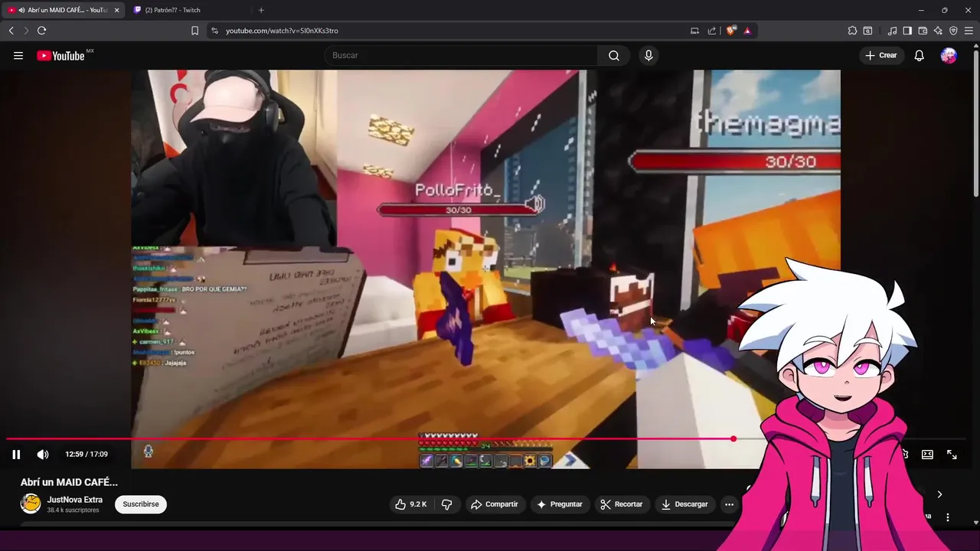Viewport: 980px width, 551px height.
Task: Click the install/cast screen icon in address bar
Action: tap(694, 31)
